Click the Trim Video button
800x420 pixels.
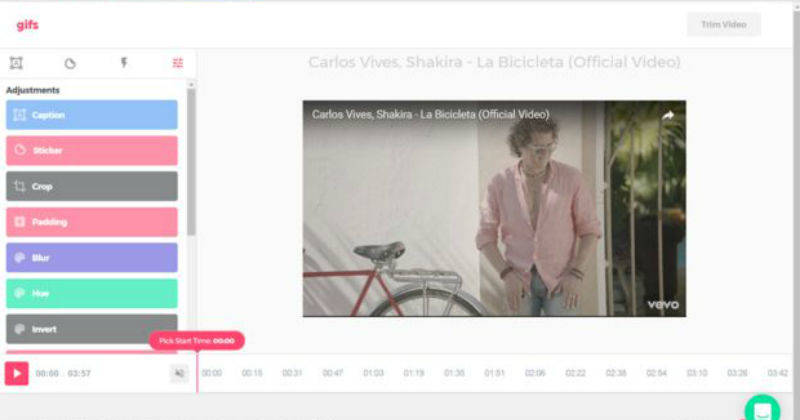tap(724, 25)
